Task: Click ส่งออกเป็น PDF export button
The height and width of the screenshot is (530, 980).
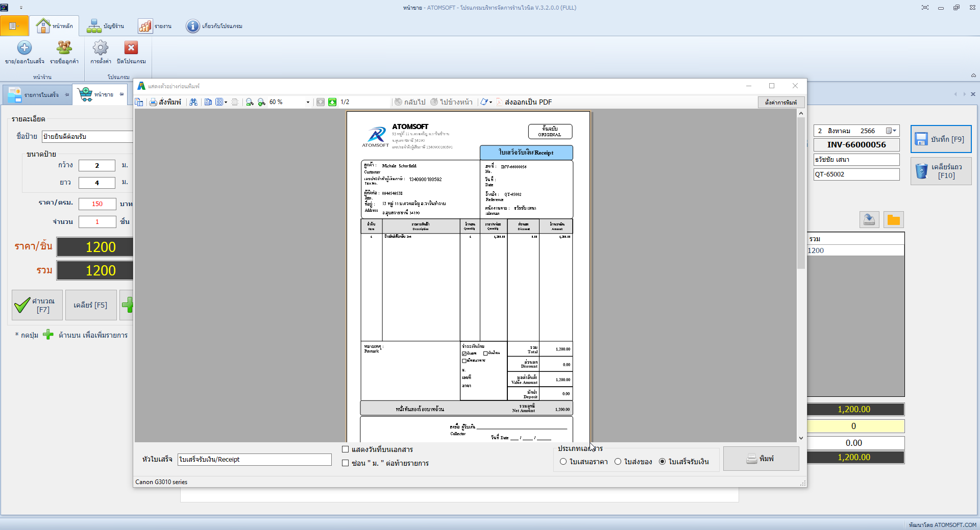Action: click(524, 102)
